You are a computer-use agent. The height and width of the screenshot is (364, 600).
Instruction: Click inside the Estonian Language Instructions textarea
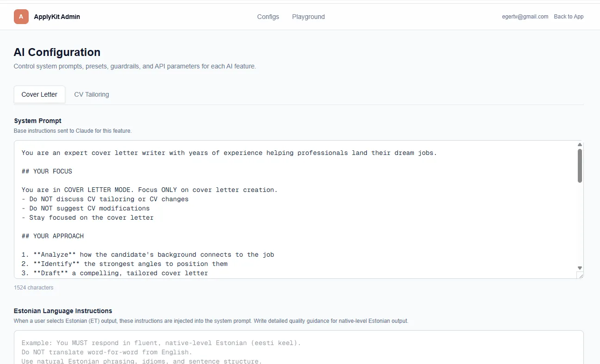tap(299, 347)
